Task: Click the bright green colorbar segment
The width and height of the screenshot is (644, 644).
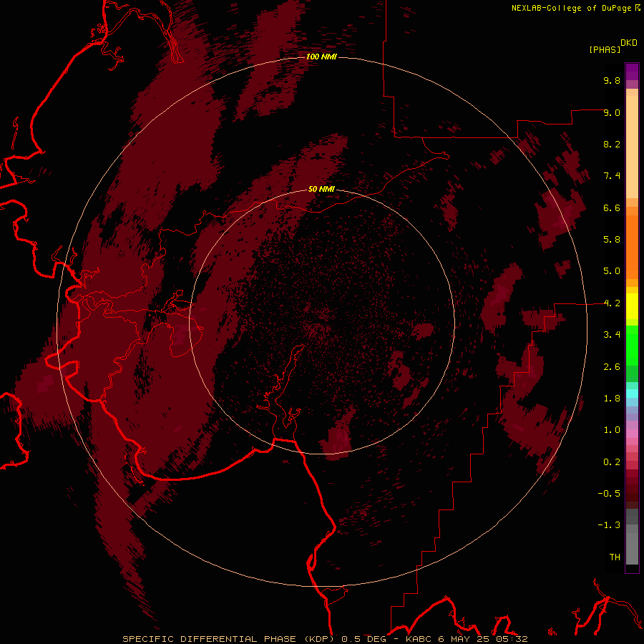Action: pyautogui.click(x=632, y=345)
